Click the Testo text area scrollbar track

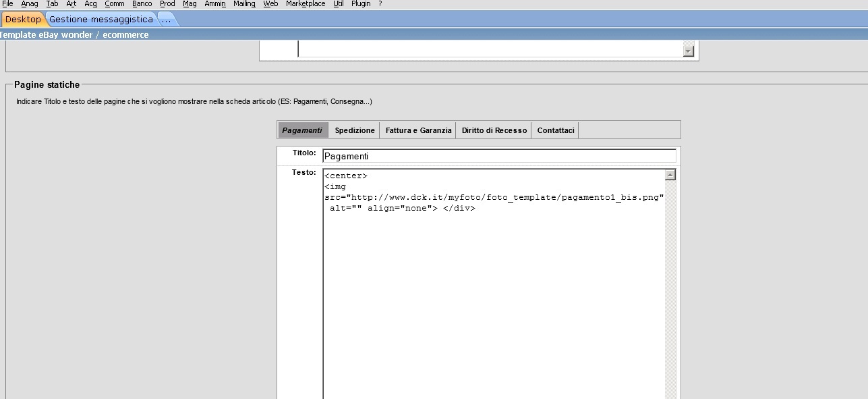click(x=670, y=290)
